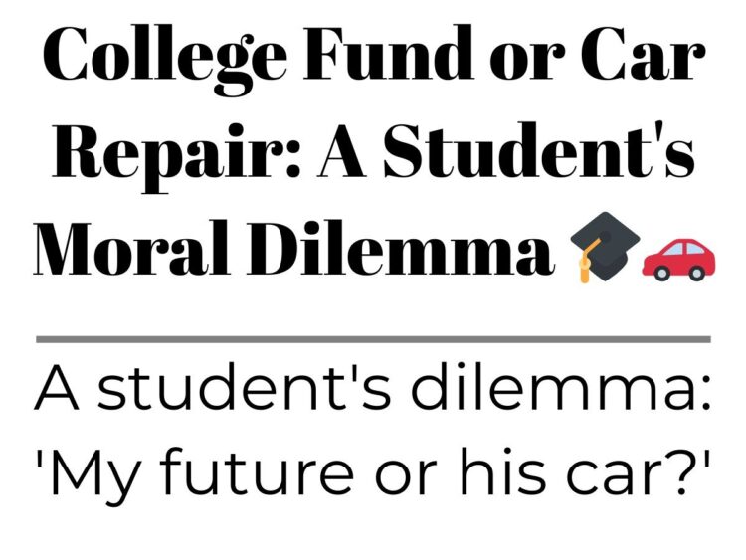Viewport: 746px width, 560px height.
Task: Click the bold "Student's" in the headline
Action: pyautogui.click(x=538, y=150)
